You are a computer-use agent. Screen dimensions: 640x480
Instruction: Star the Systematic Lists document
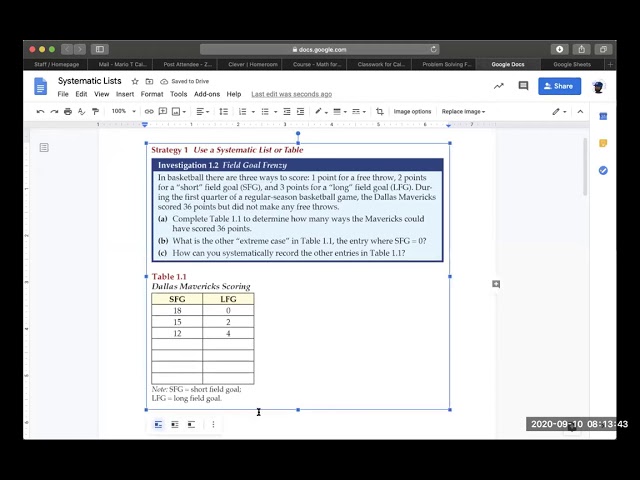[135, 81]
